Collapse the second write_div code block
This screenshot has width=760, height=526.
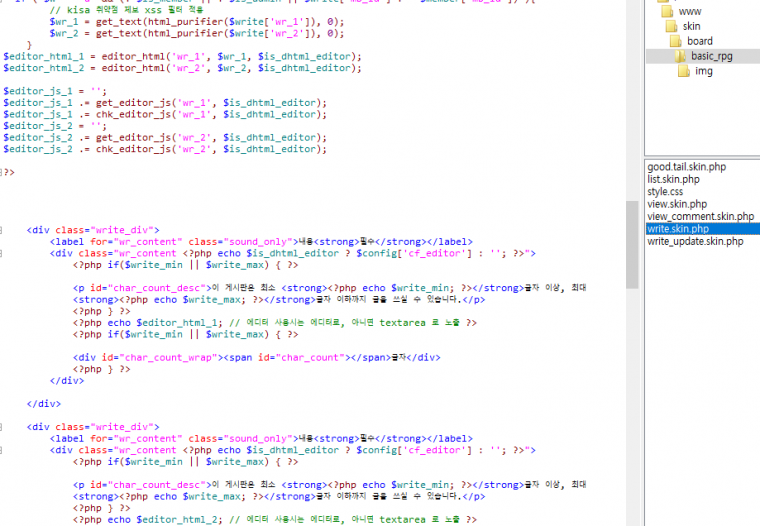pos(1,427)
